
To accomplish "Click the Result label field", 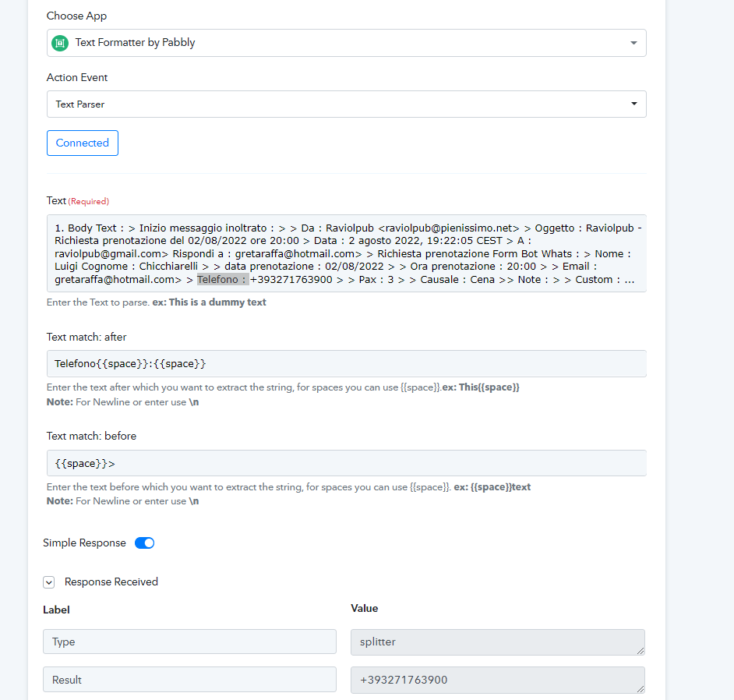I will (x=189, y=680).
